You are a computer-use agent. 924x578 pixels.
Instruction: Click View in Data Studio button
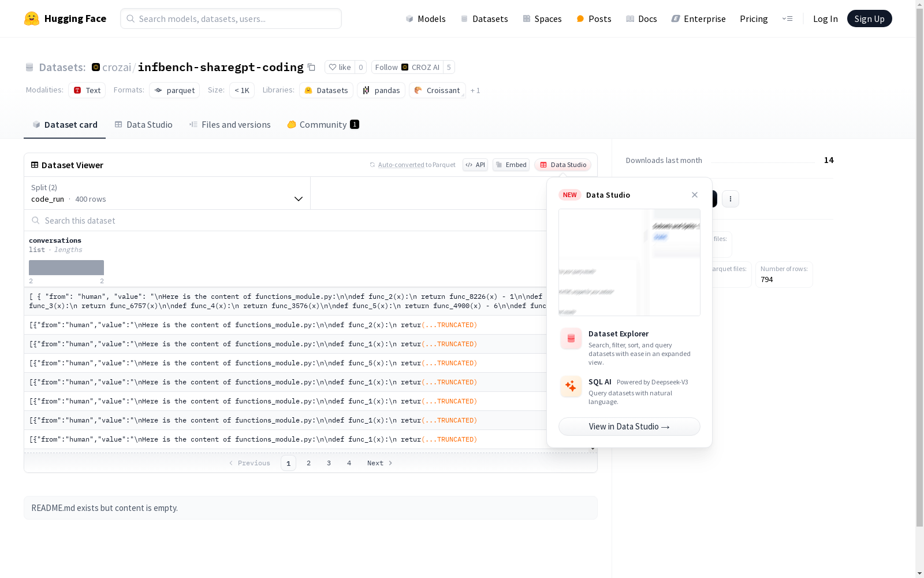pyautogui.click(x=629, y=427)
